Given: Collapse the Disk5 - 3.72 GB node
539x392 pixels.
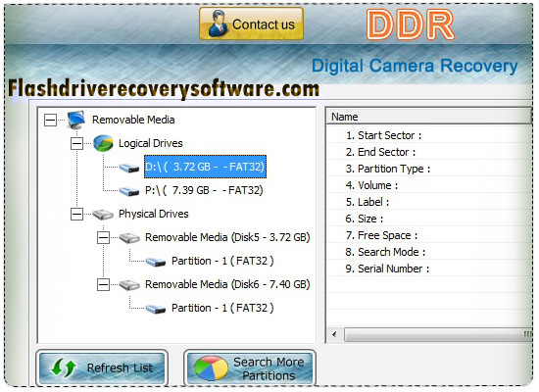Looking at the screenshot, I should point(103,238).
